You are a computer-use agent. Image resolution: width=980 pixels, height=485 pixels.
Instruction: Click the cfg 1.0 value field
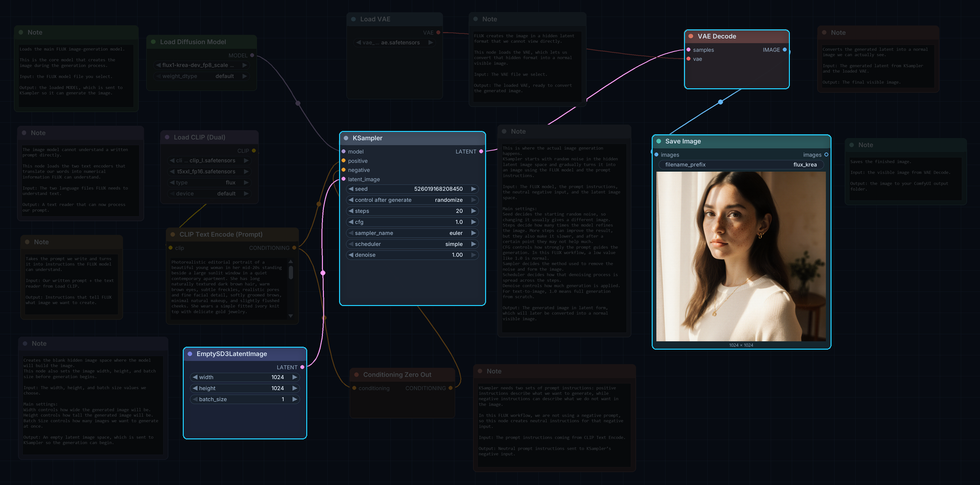[x=412, y=222]
